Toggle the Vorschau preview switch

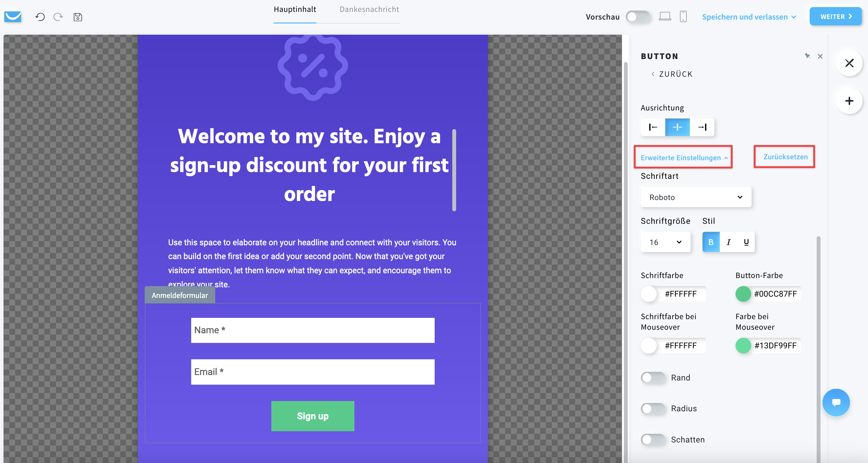[638, 16]
